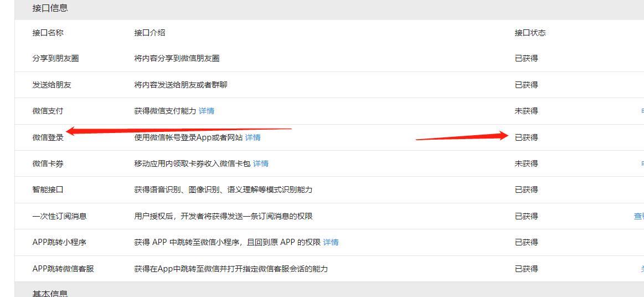Viewport: 644px width, 297px height.
Task: Click description 用户授权后，开发者将获得发送一条订阅消息的权限
Action: [x=223, y=216]
